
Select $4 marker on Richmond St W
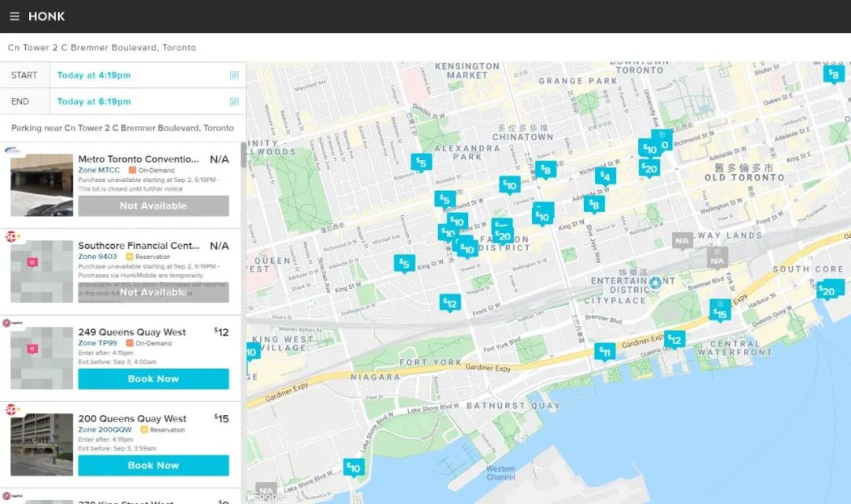pyautogui.click(x=605, y=176)
